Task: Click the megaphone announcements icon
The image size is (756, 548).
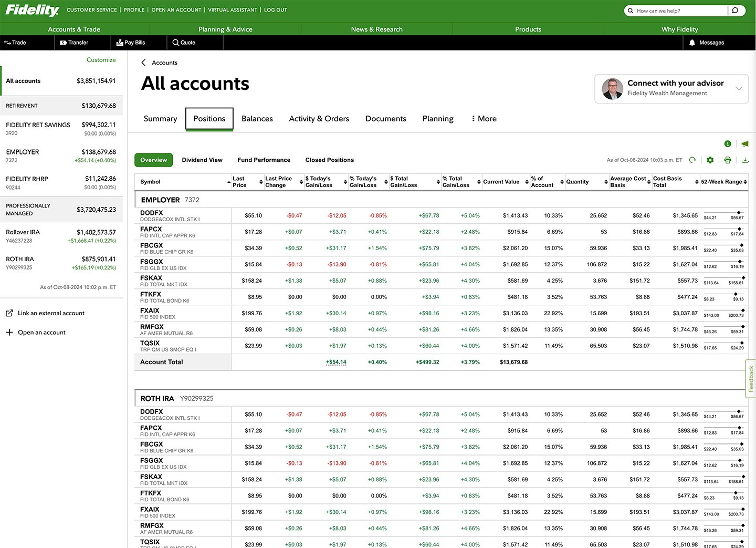Action: point(745,143)
